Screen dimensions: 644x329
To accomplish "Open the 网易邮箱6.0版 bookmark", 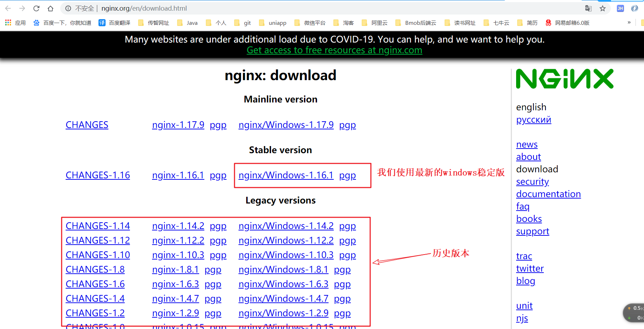I will (567, 23).
